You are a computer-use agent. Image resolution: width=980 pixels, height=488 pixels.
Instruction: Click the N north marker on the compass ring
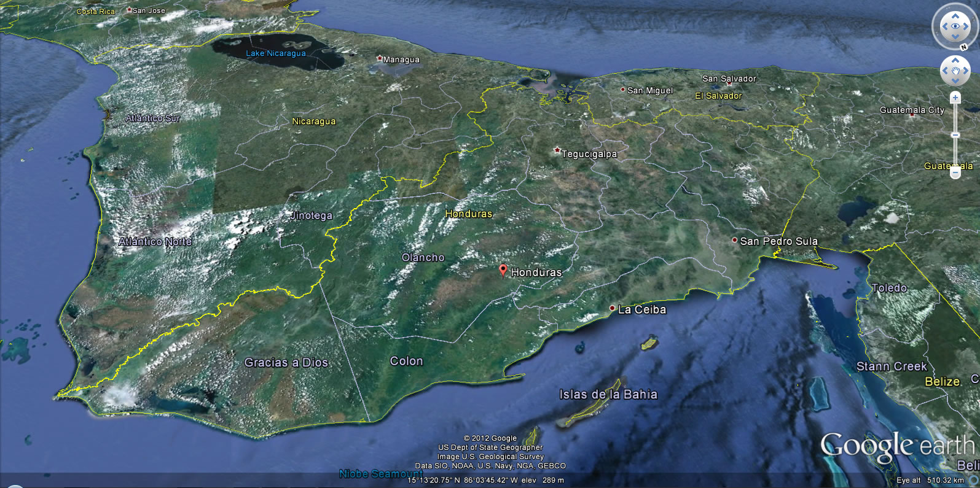point(965,47)
